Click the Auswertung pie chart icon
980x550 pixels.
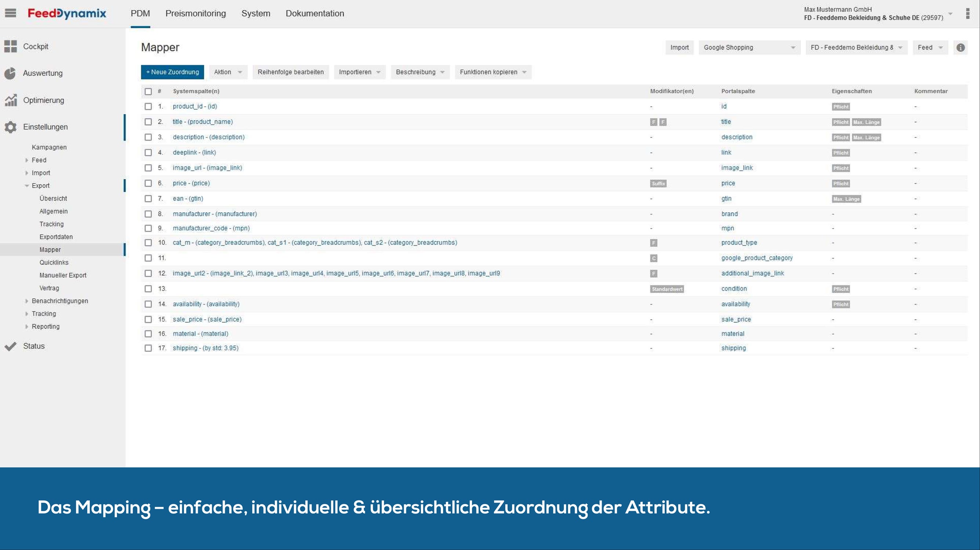pyautogui.click(x=10, y=73)
